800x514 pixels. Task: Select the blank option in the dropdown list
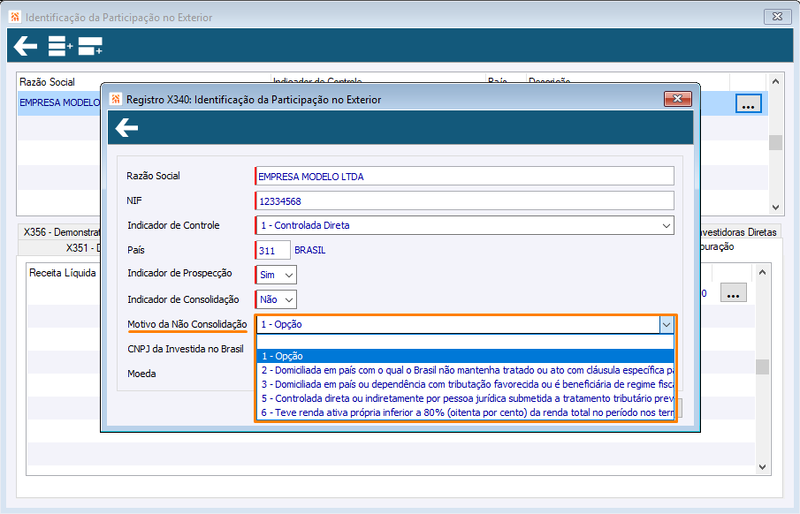(465, 342)
